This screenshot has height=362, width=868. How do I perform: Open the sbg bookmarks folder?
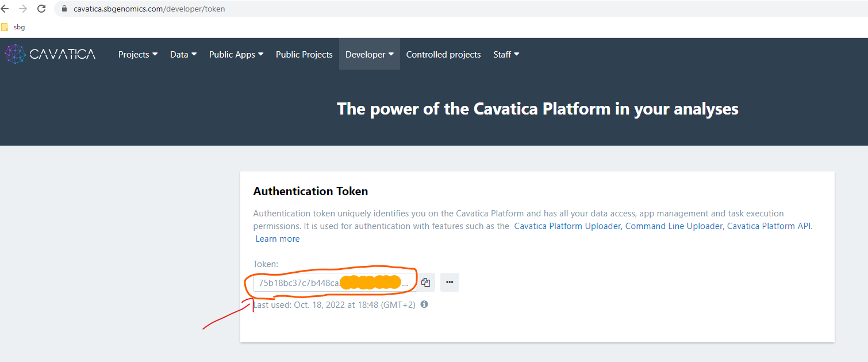[x=13, y=27]
